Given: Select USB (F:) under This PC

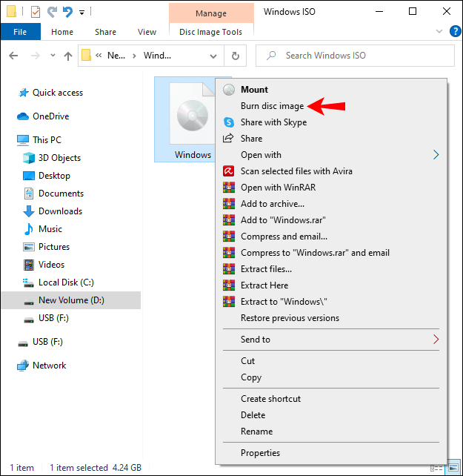Looking at the screenshot, I should coord(46,318).
